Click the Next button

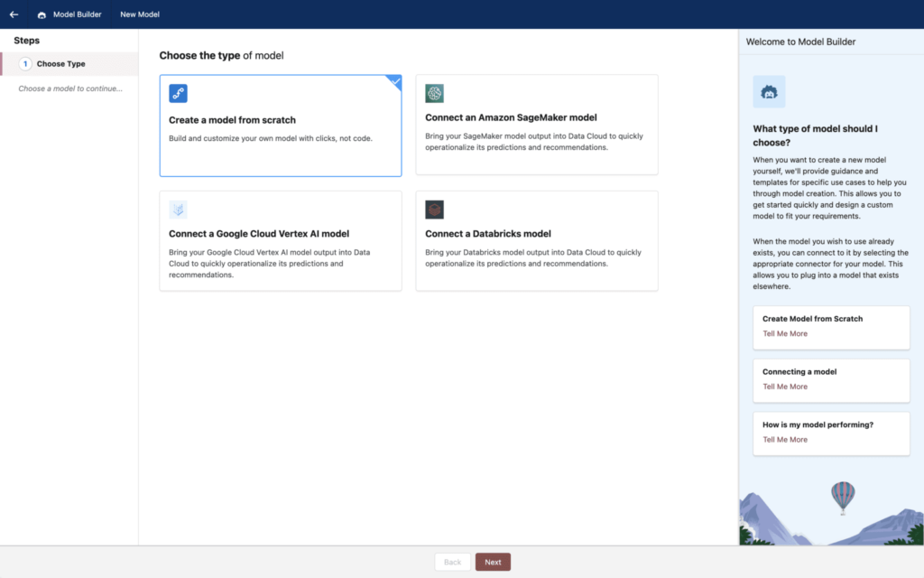[x=493, y=562]
